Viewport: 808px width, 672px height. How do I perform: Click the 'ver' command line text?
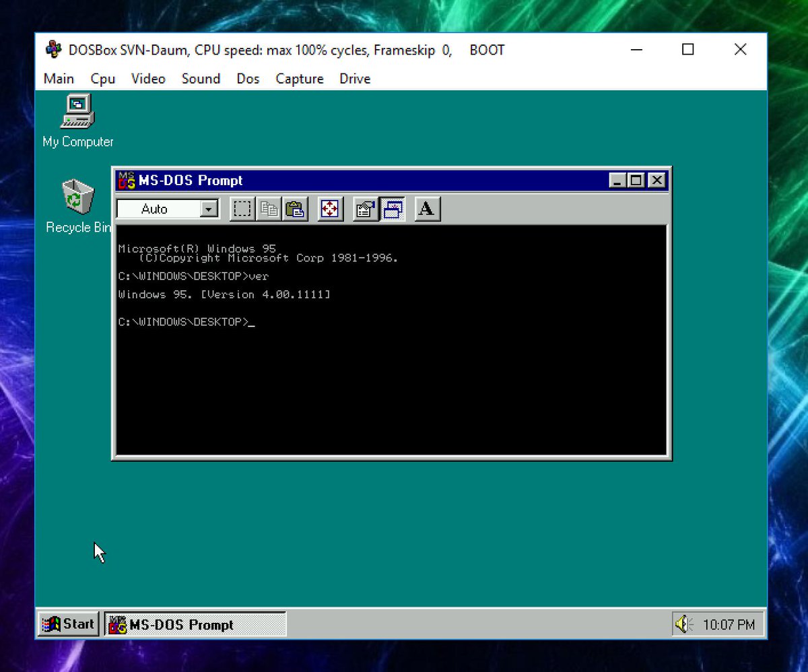pyautogui.click(x=259, y=276)
